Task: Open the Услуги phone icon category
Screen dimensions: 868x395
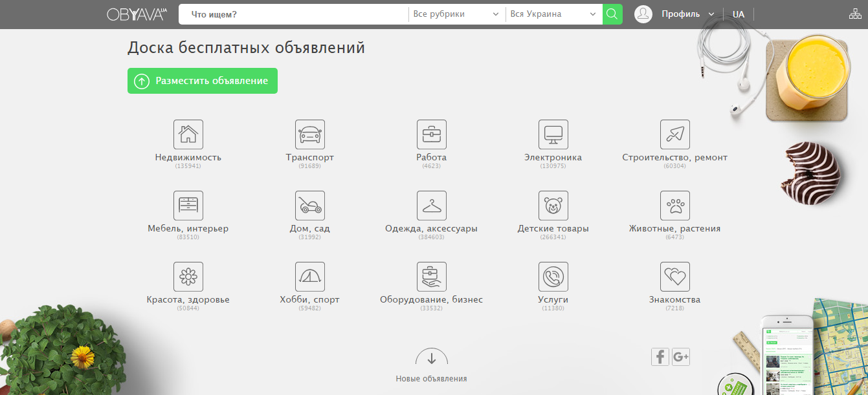Action: 553,277
